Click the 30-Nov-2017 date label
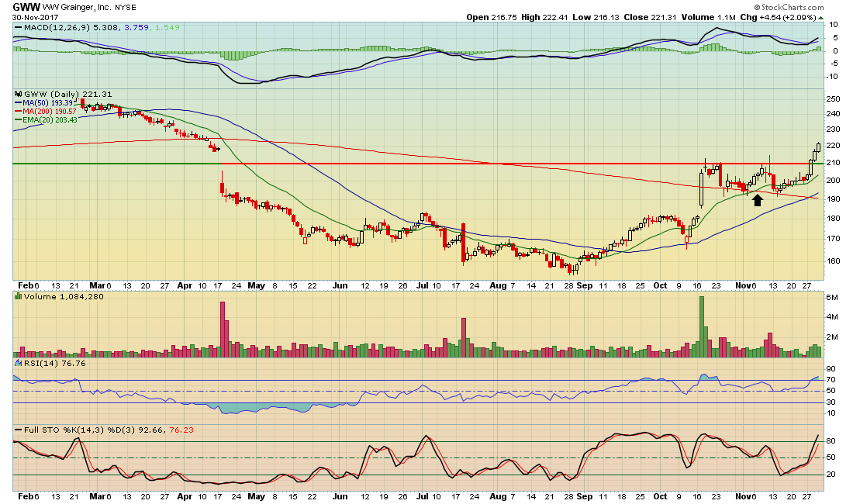 pos(34,17)
